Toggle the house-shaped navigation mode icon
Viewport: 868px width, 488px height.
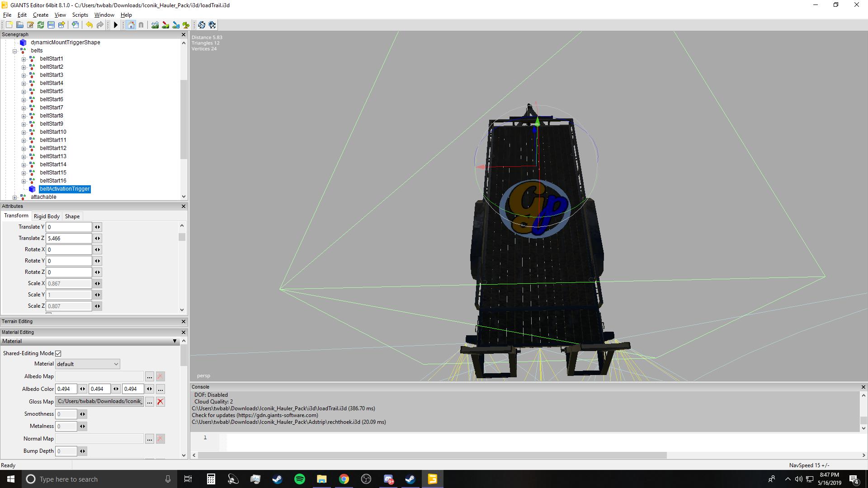[x=131, y=25]
